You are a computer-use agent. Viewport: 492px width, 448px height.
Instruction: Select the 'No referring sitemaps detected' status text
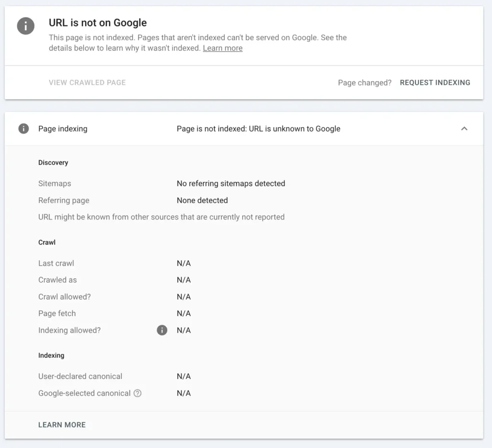[231, 183]
